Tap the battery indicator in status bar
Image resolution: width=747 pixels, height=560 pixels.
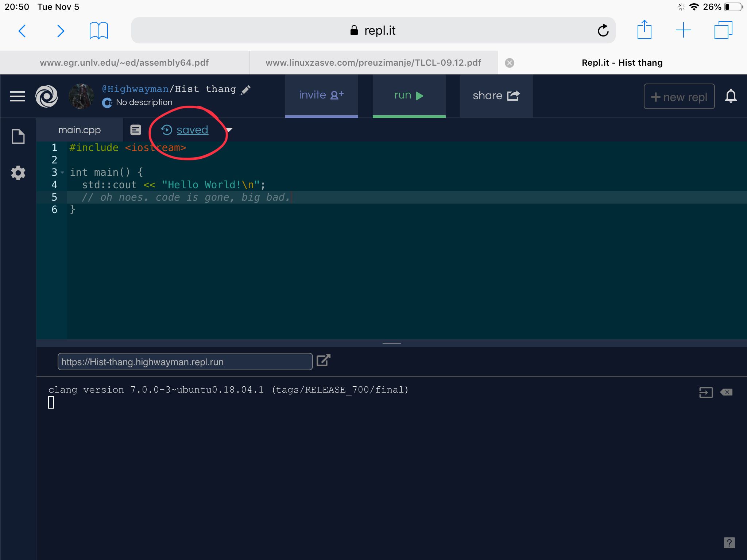[734, 7]
